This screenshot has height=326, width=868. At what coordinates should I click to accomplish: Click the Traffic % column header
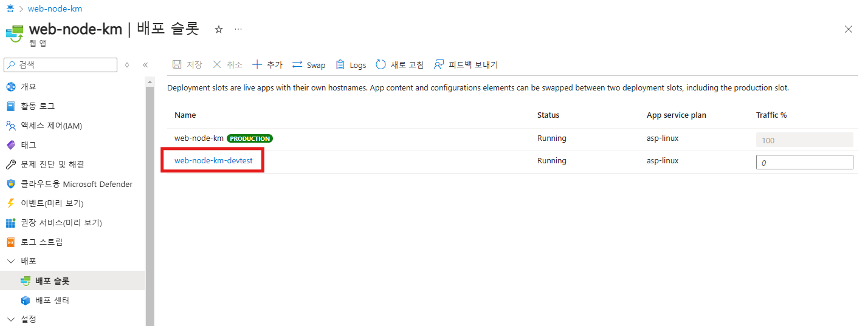point(771,115)
